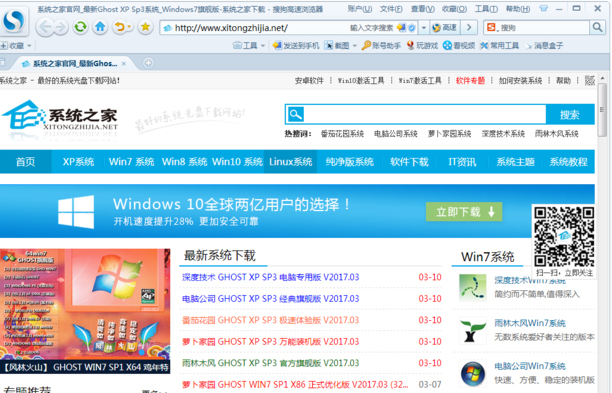
Task: Click 发送到手机 send to phone
Action: click(296, 46)
